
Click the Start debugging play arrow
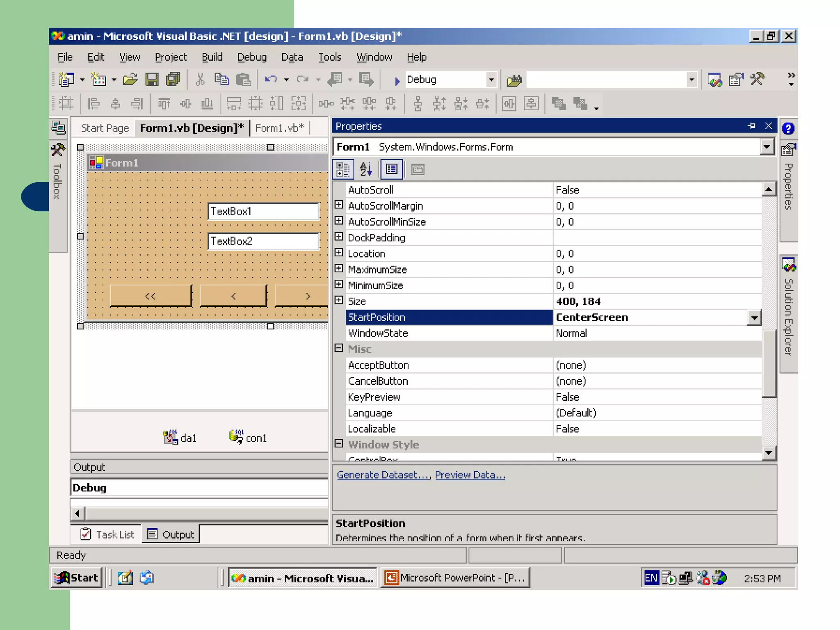[x=397, y=81]
